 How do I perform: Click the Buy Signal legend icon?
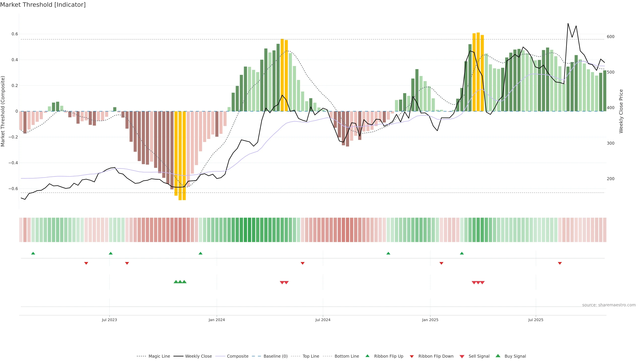pyautogui.click(x=498, y=356)
